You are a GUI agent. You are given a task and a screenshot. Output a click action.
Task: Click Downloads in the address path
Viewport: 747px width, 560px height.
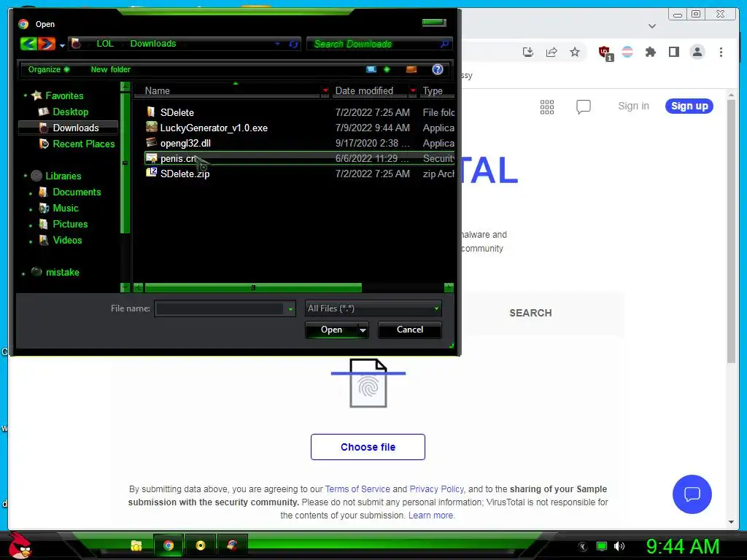[153, 44]
